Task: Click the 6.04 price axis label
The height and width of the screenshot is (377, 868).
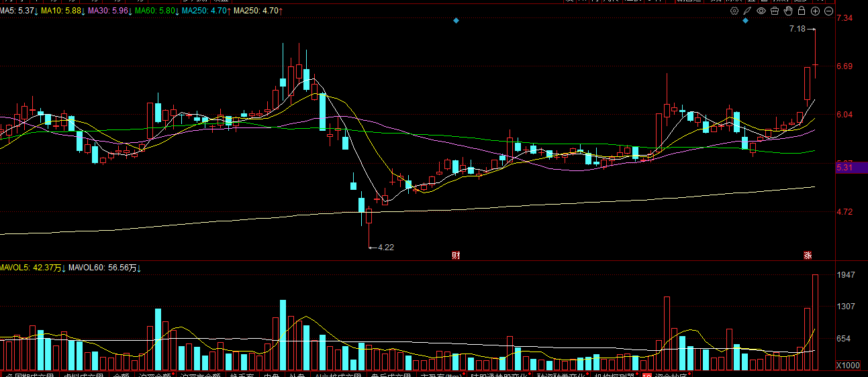Action: click(x=845, y=115)
